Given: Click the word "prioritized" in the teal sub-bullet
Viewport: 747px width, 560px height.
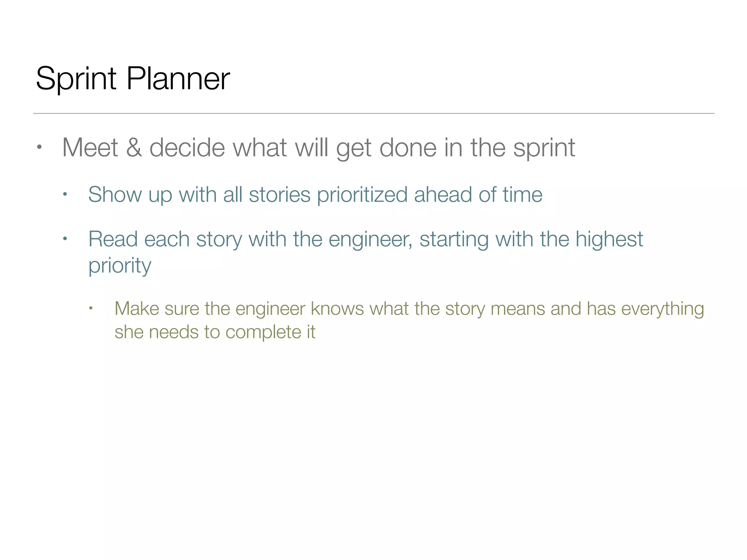Looking at the screenshot, I should coord(362,194).
